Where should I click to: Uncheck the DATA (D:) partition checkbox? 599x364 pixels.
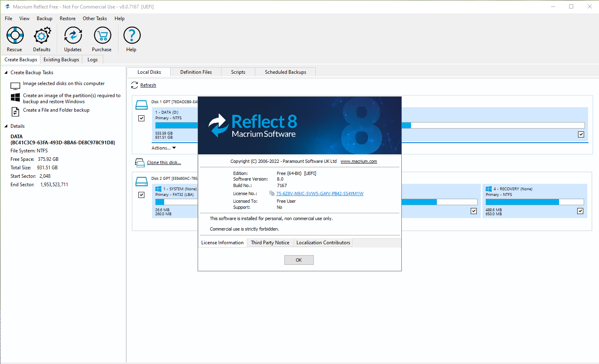[581, 134]
